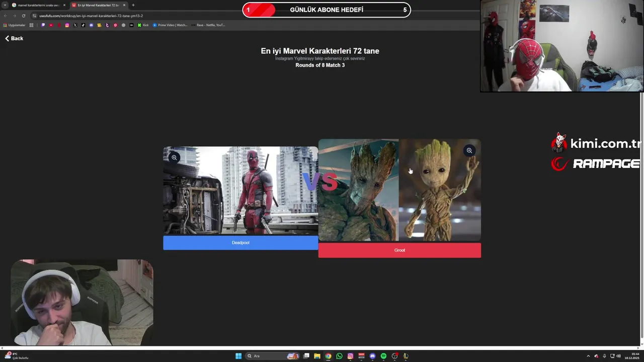
Task: Open League of Legends from the taskbar
Action: [x=406, y=356]
